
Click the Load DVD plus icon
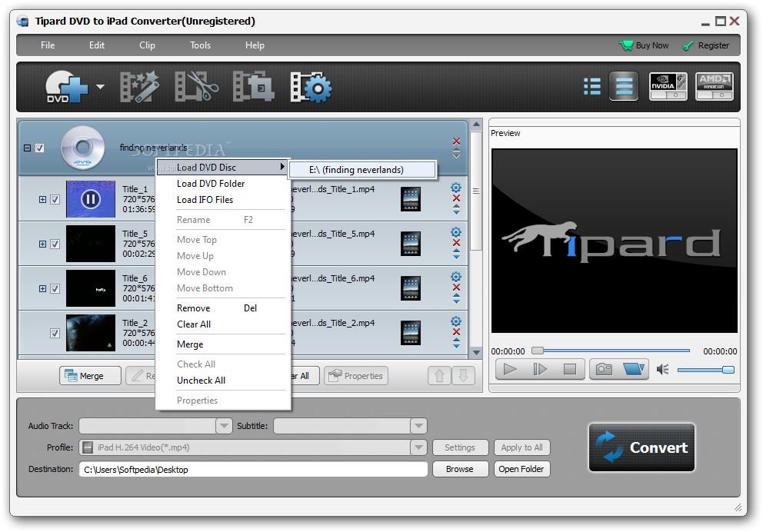pos(67,87)
